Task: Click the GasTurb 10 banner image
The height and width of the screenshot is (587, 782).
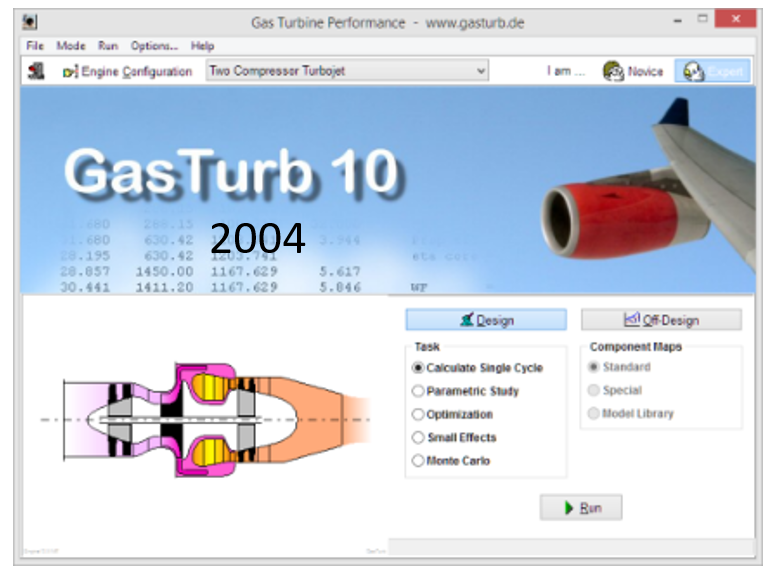Action: coord(388,191)
